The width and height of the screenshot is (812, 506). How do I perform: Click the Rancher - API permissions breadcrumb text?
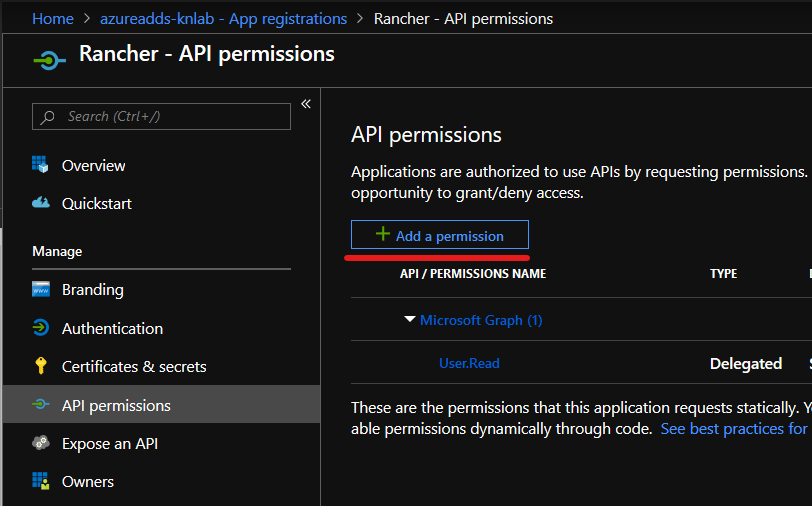pos(463,19)
